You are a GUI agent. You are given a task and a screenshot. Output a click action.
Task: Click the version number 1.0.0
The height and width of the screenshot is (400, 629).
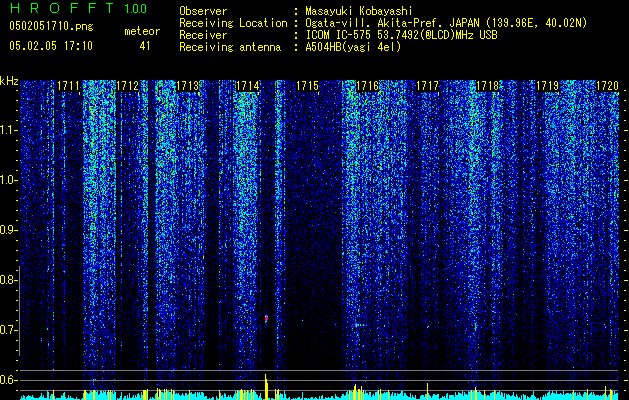[x=135, y=8]
